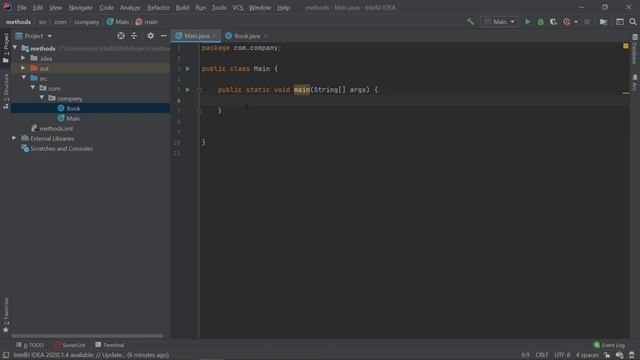Image resolution: width=640 pixels, height=360 pixels.
Task: Open the Main run configuration dropdown
Action: coord(500,22)
